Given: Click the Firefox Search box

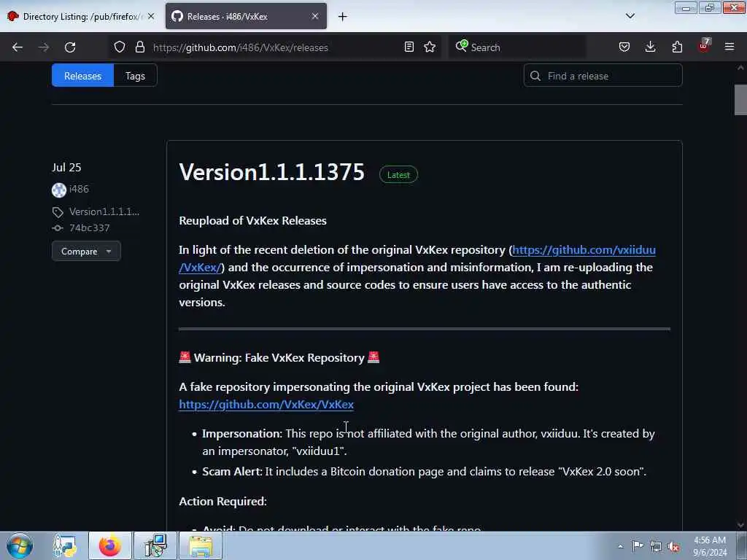Looking at the screenshot, I should [517, 47].
